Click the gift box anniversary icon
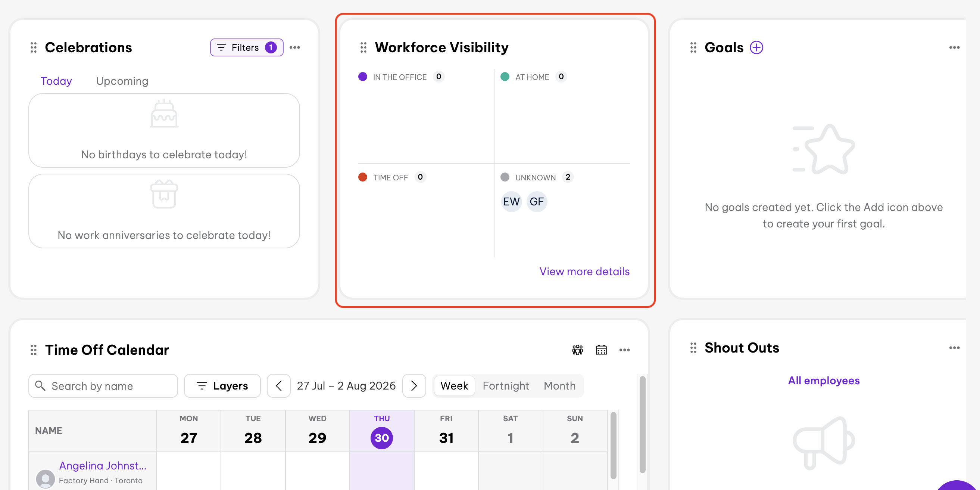This screenshot has width=980, height=490. click(x=164, y=194)
